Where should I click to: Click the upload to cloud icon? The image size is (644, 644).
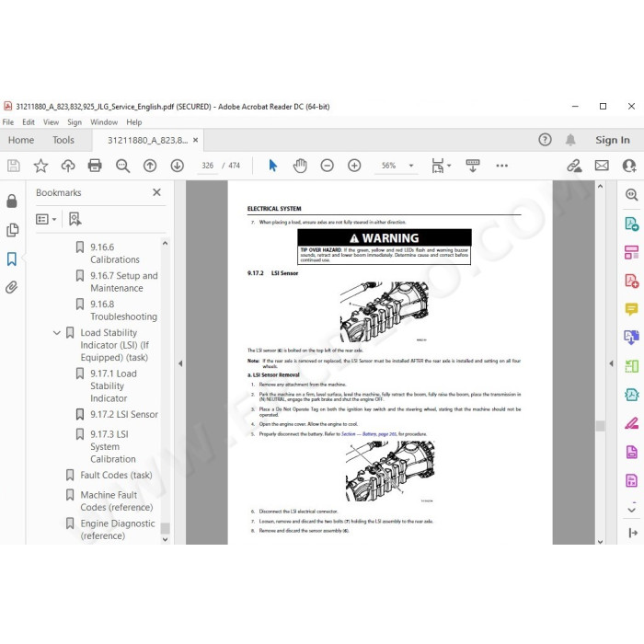pyautogui.click(x=68, y=166)
